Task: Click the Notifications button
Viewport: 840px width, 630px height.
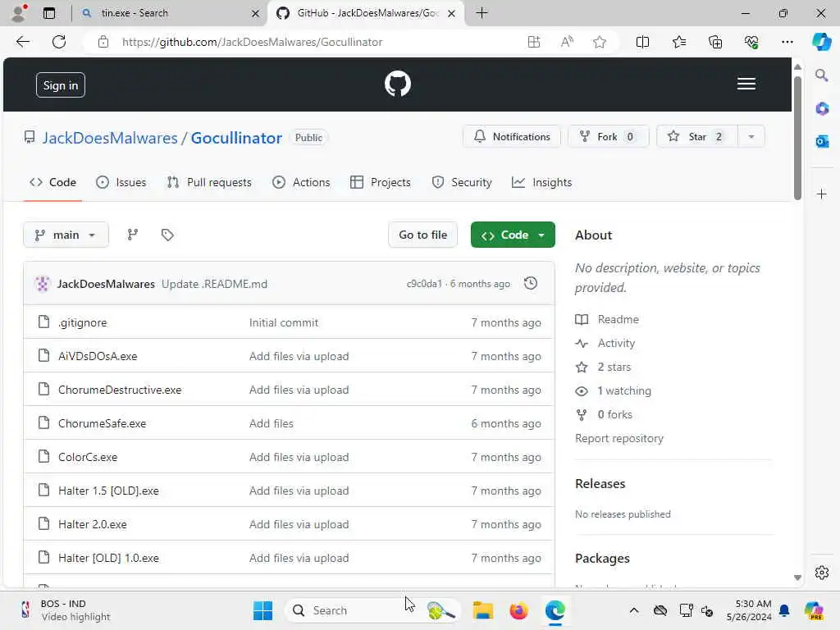Action: [512, 137]
